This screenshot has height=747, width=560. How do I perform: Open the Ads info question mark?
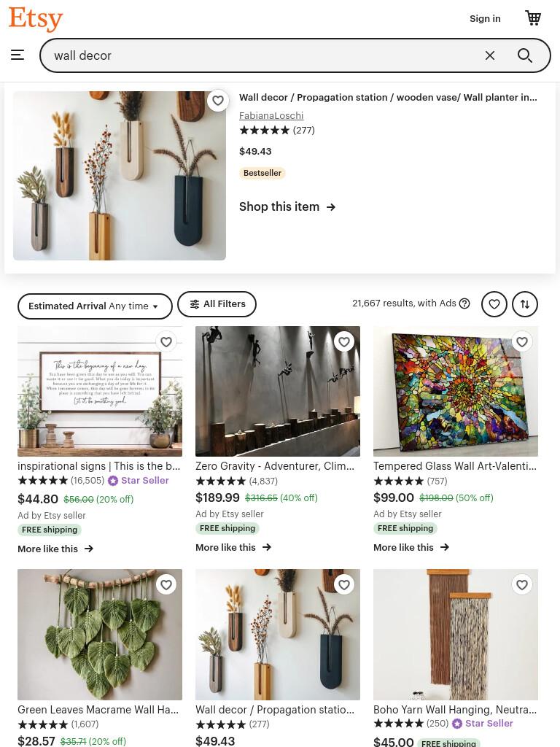click(464, 303)
